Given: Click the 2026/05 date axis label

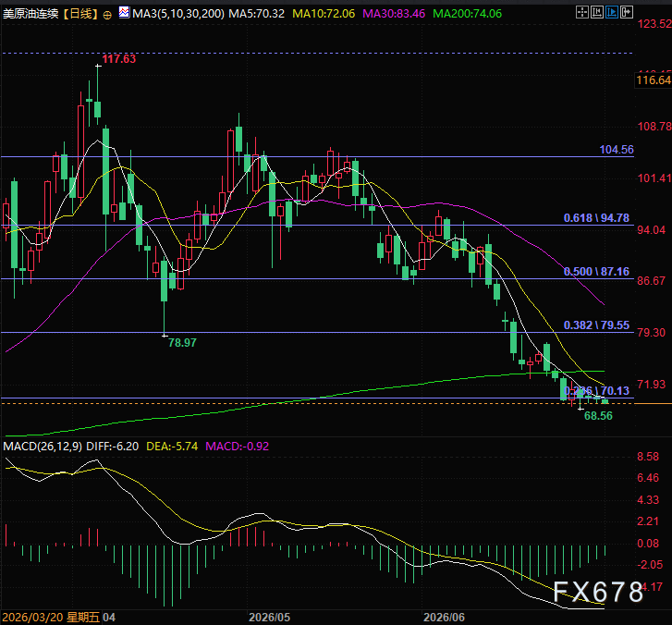Looking at the screenshot, I should coord(269,618).
